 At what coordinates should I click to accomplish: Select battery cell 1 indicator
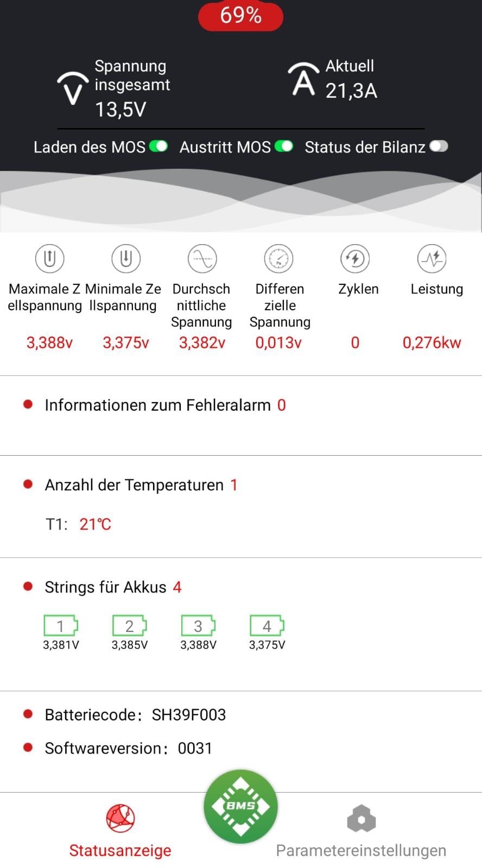coord(61,627)
